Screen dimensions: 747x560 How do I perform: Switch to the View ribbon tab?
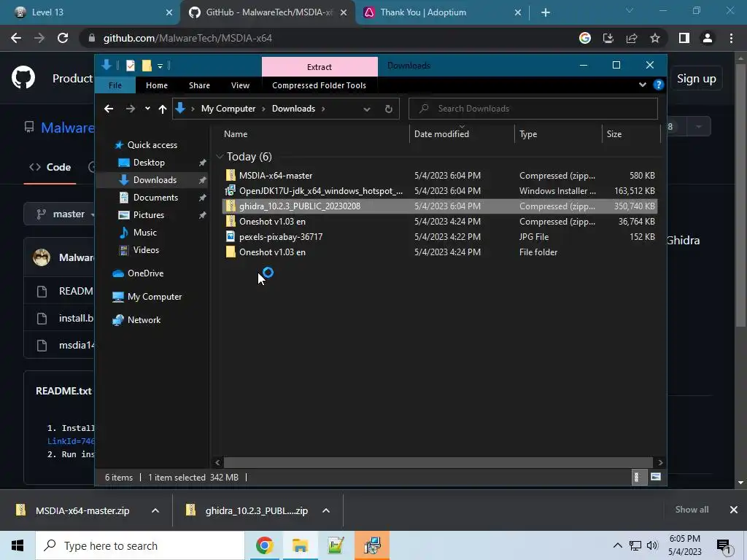(x=240, y=85)
